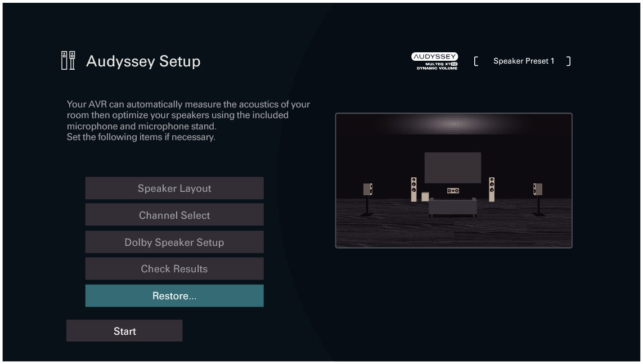Click the center speaker in room preview
The height and width of the screenshot is (364, 643).
tap(453, 191)
